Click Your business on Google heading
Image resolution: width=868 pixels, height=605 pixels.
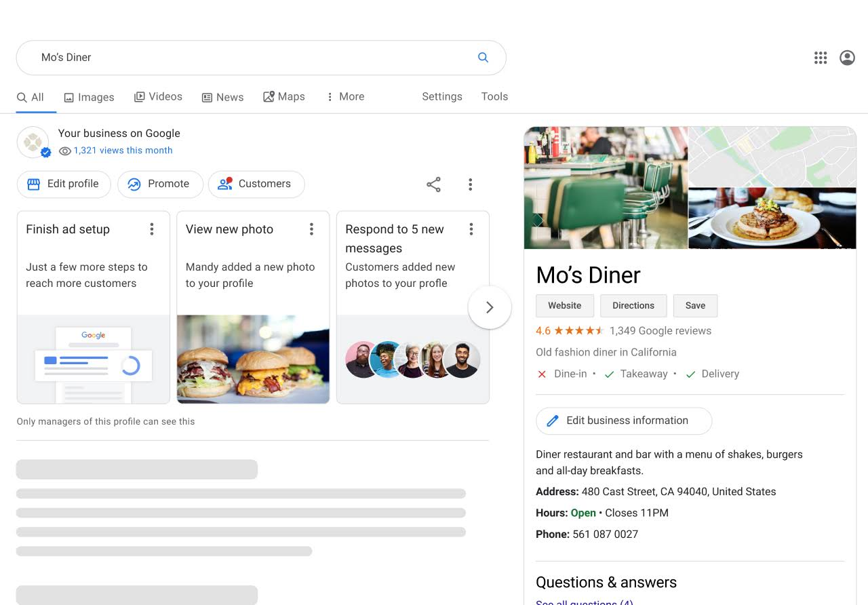click(119, 134)
